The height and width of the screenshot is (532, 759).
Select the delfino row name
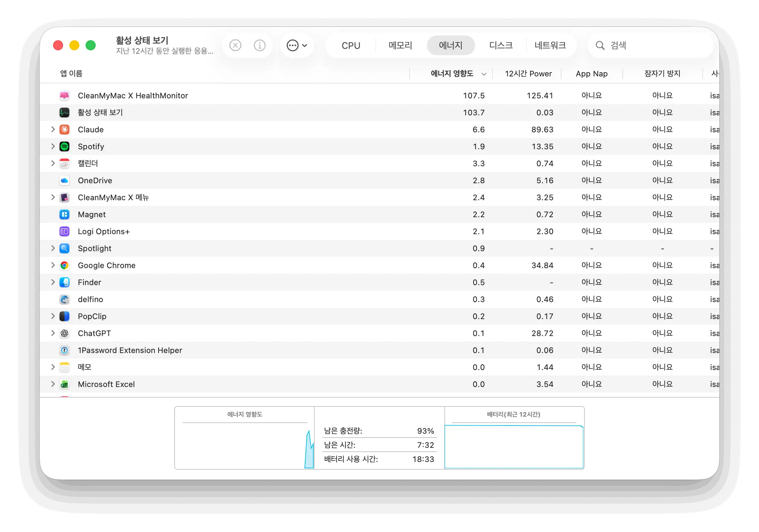pyautogui.click(x=90, y=299)
